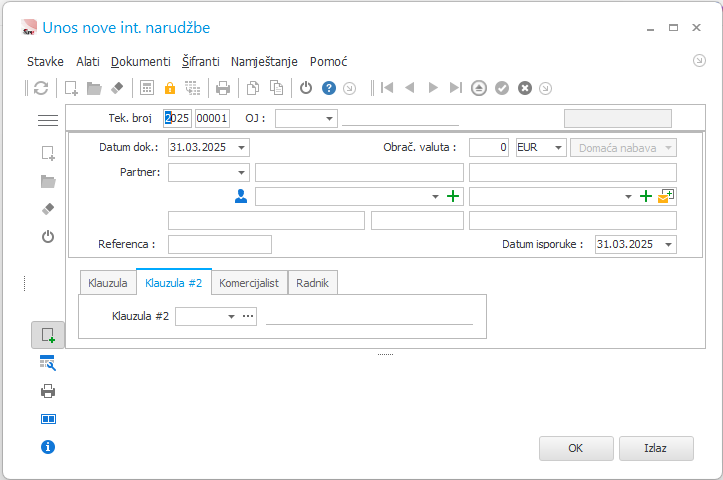723x480 pixels.
Task: Click the confirm checkmark circle icon
Action: (x=502, y=88)
